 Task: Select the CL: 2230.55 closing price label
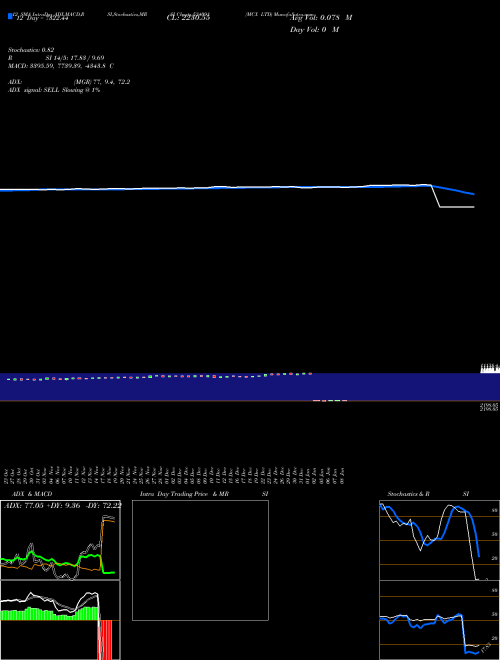click(x=188, y=18)
